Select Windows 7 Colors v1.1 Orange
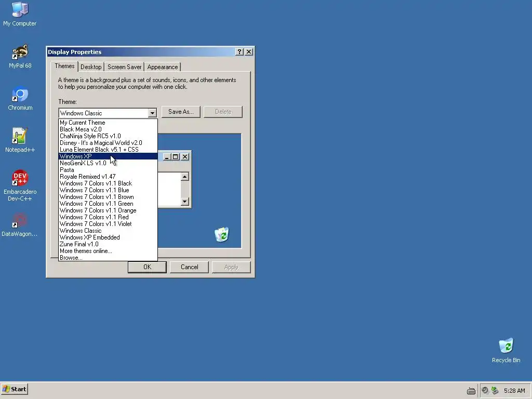 108,210
